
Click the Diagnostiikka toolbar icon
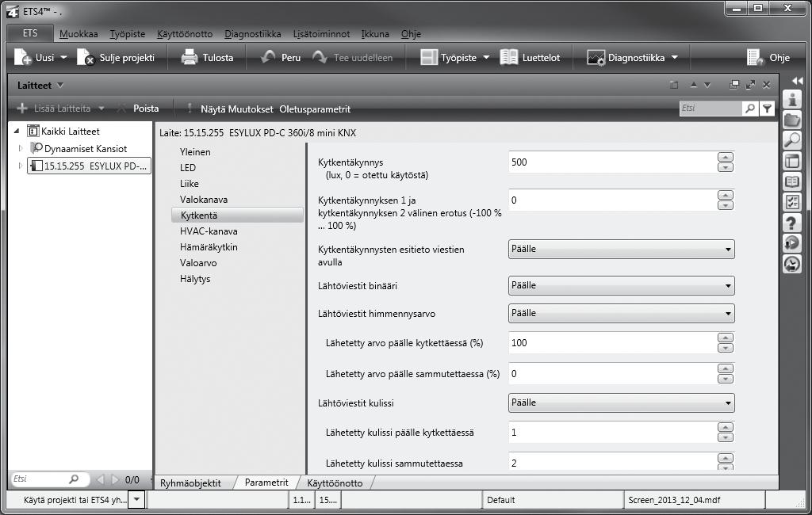[596, 58]
